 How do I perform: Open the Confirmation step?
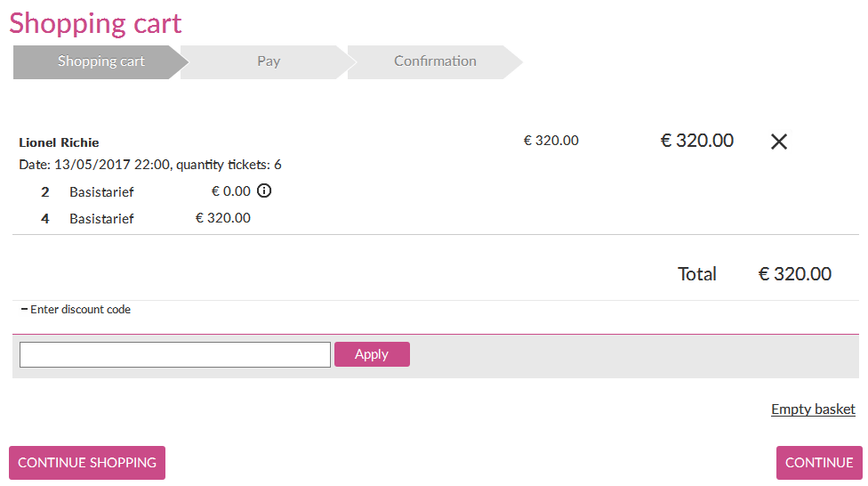coord(435,61)
